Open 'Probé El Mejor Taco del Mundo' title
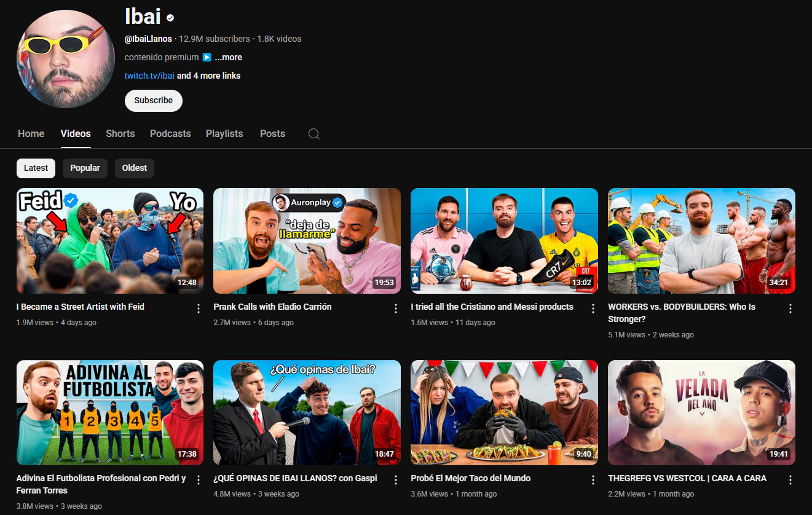The image size is (812, 515). pyautogui.click(x=470, y=478)
